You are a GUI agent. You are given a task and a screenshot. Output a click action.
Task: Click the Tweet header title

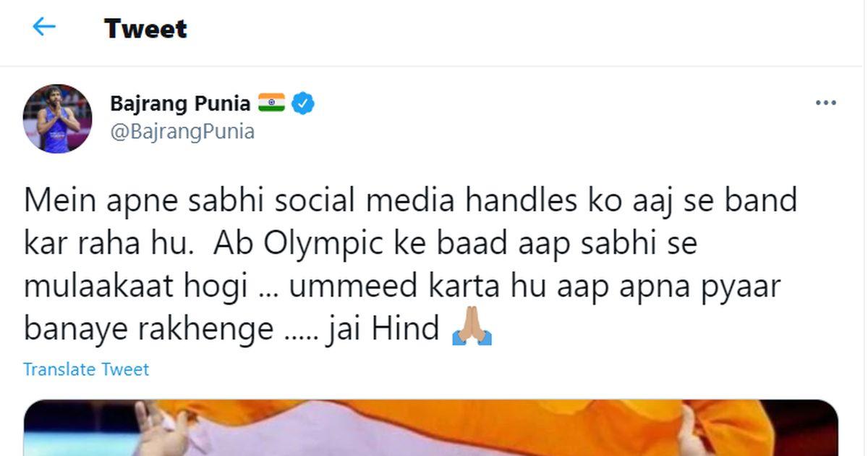[145, 28]
